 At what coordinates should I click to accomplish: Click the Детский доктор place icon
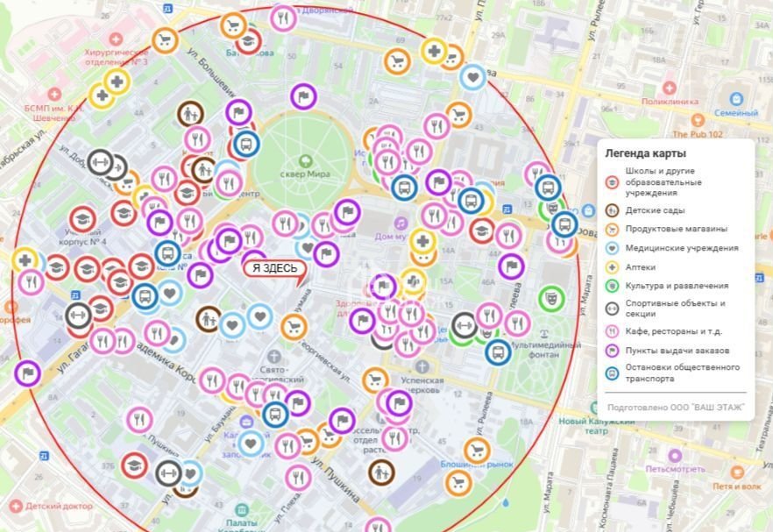15,506
